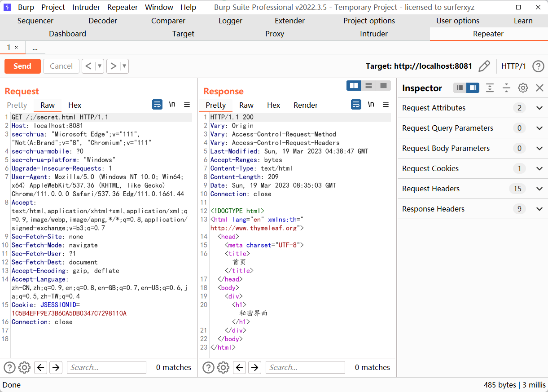Toggle word wrap icon in Request pane
548x392 pixels.
[x=157, y=105]
